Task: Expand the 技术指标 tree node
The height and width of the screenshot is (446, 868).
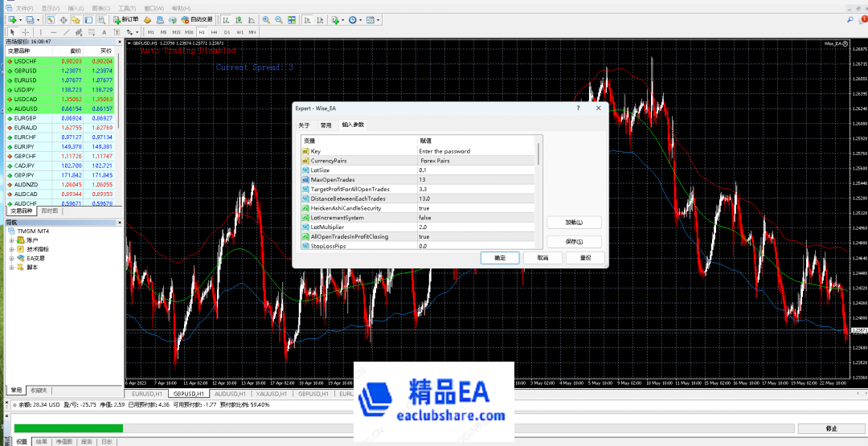Action: [11, 249]
